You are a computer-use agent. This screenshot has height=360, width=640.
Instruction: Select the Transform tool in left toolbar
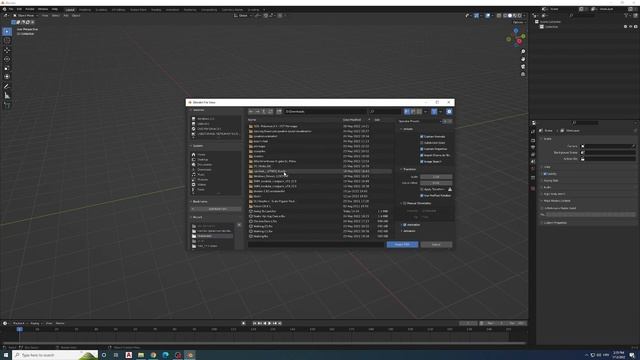[7, 77]
